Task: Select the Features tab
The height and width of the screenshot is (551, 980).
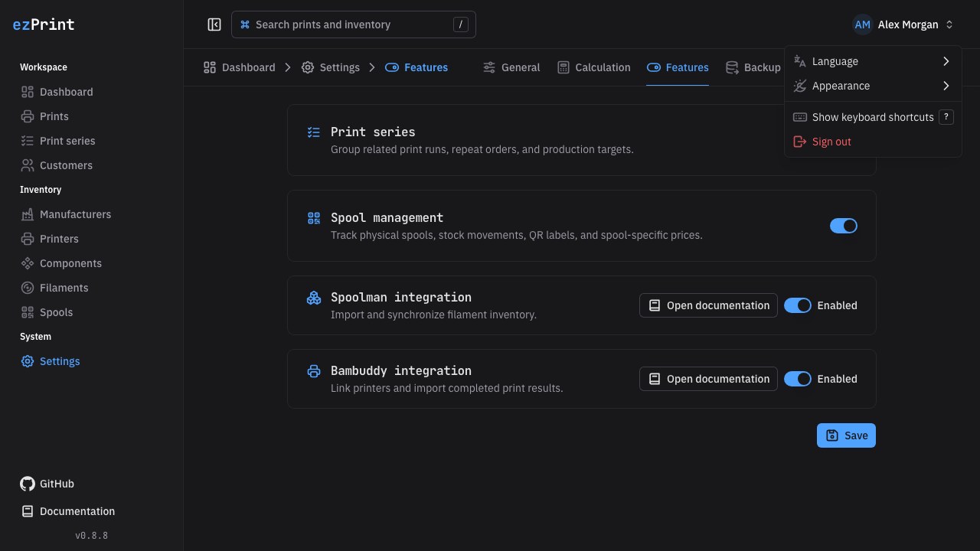Action: 678,67
